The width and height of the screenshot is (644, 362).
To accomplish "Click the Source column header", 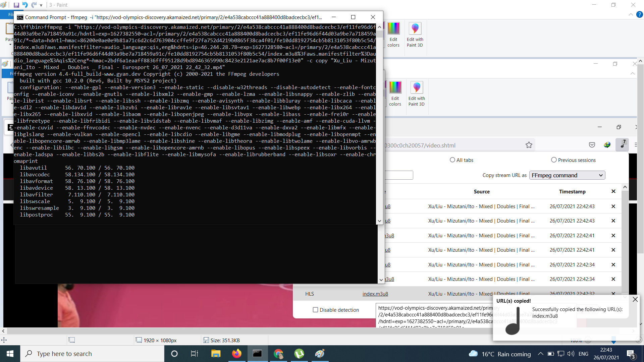I will coord(482,192).
